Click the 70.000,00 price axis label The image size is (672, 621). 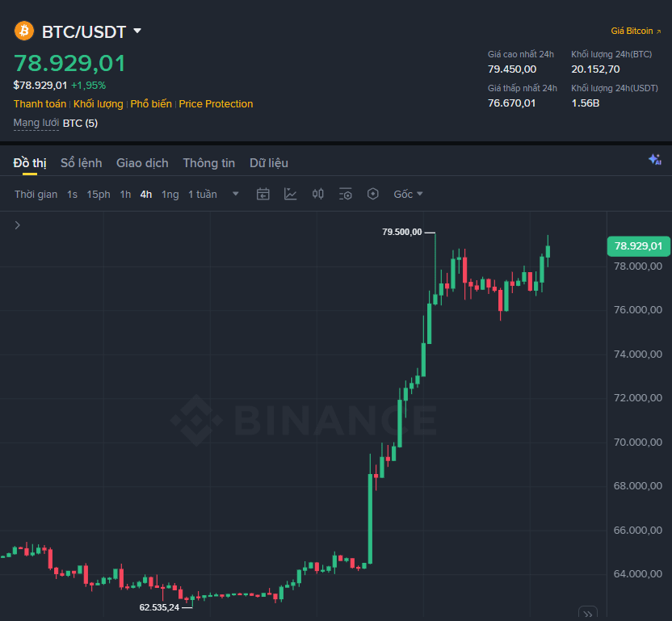coord(638,442)
